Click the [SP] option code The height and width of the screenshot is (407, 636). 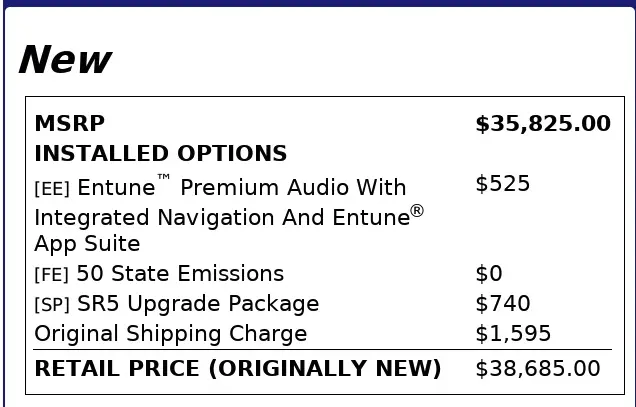click(52, 305)
